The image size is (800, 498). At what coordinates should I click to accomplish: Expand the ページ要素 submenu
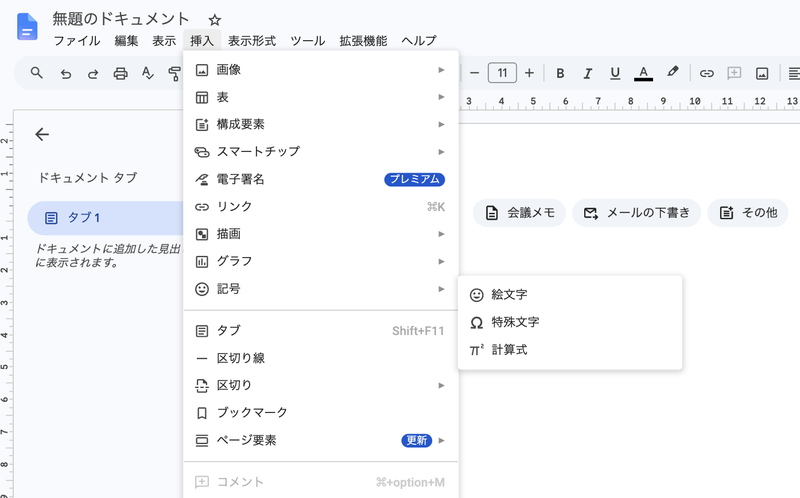pyautogui.click(x=321, y=440)
